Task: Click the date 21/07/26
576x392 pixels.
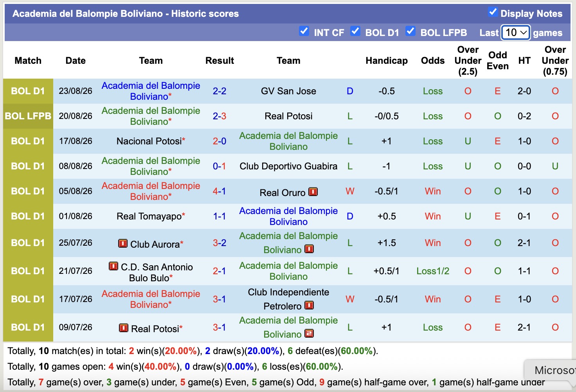Action: pyautogui.click(x=76, y=271)
